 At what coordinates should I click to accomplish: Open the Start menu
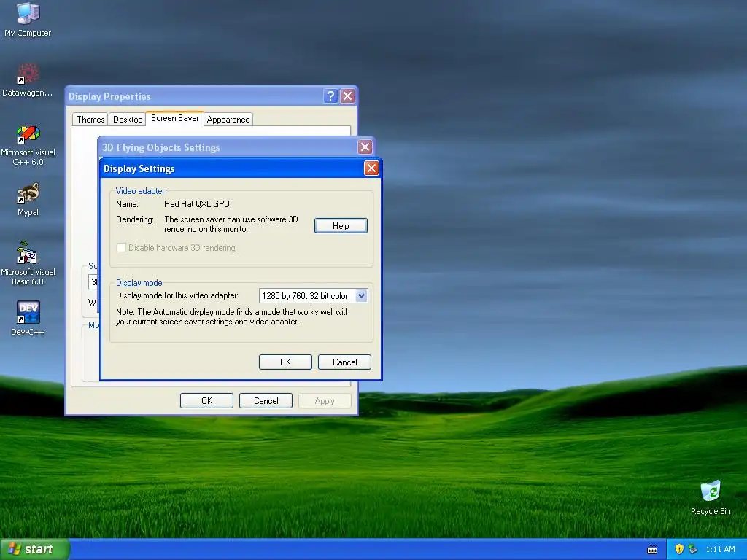pyautogui.click(x=34, y=550)
